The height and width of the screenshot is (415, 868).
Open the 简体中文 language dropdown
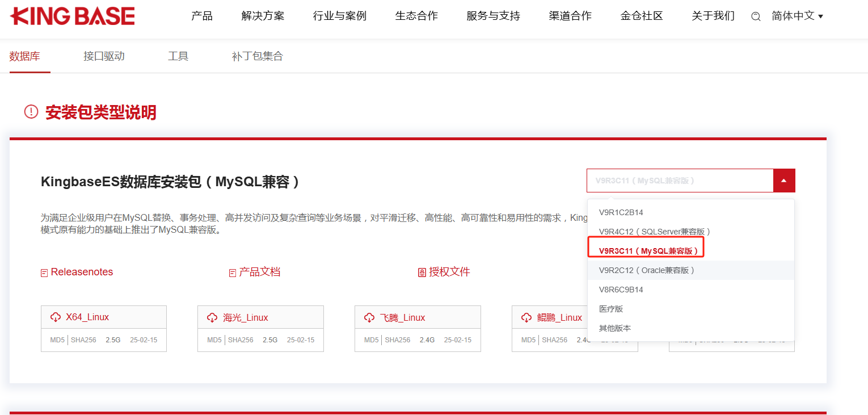point(797,16)
